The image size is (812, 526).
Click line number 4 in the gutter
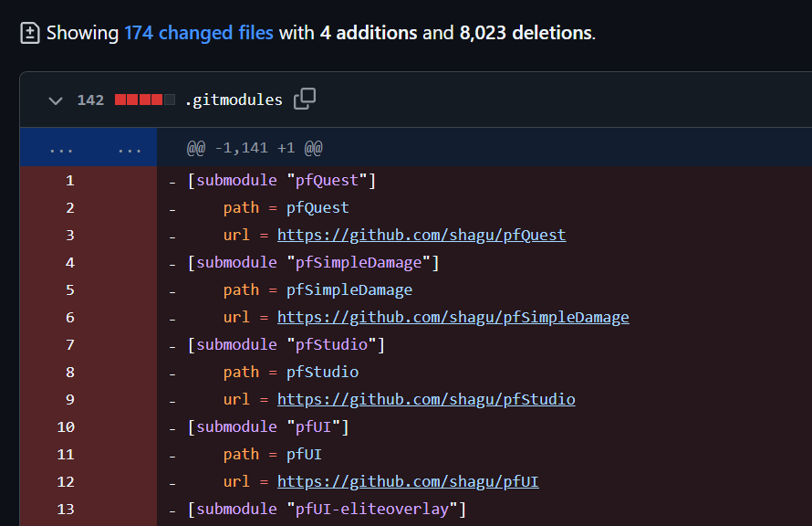[x=69, y=262]
